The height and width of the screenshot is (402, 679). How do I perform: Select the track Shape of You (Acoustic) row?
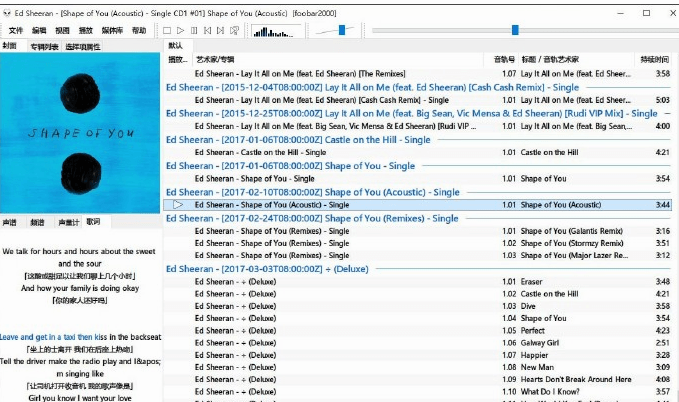[418, 204]
